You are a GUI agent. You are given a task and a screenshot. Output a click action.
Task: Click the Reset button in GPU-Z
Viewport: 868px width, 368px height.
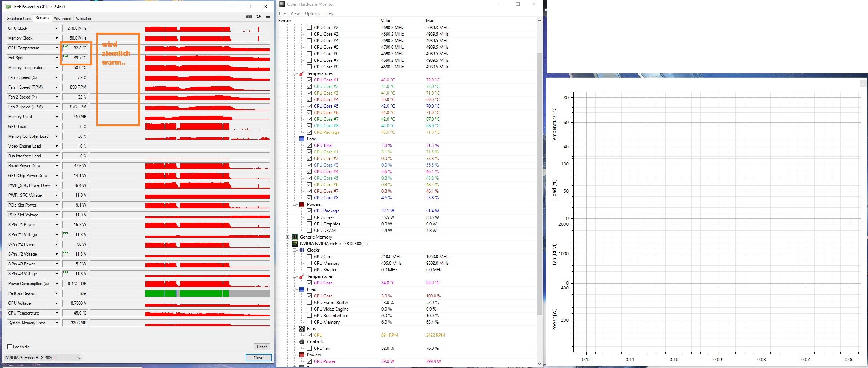point(262,347)
